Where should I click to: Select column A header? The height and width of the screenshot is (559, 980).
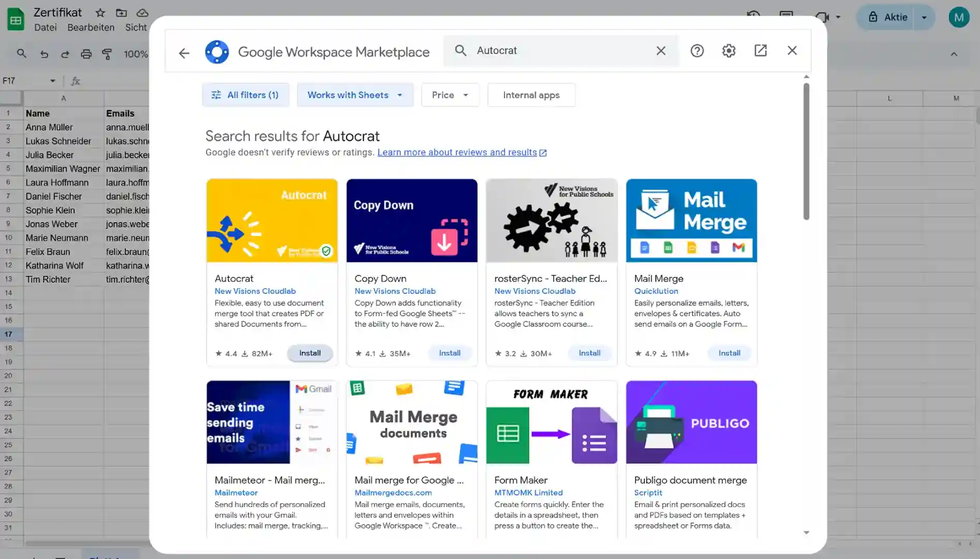(x=63, y=98)
